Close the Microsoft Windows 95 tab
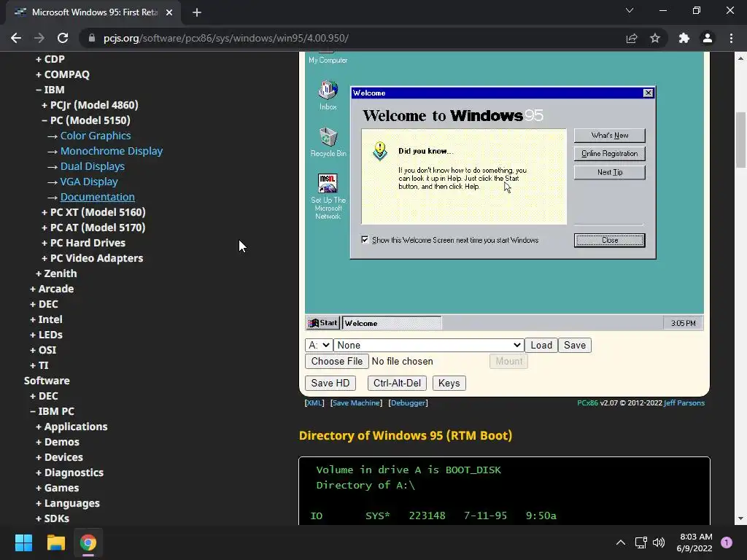Viewport: 747px width, 560px height. click(169, 12)
